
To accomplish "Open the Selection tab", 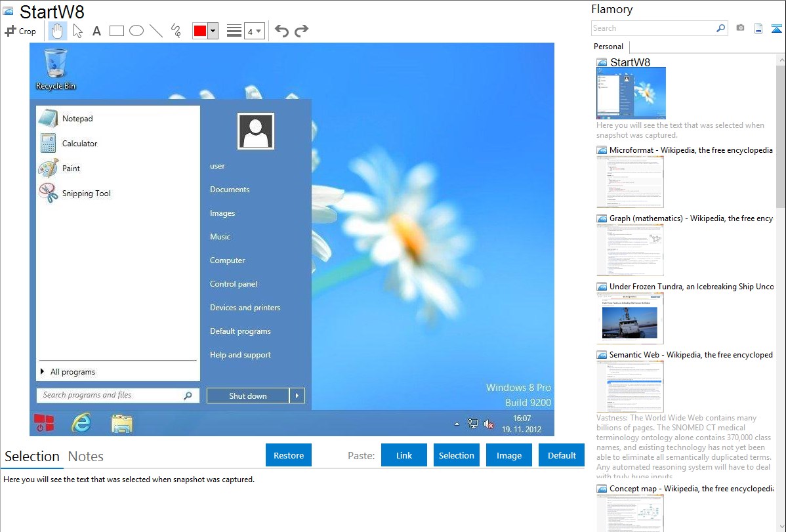I will tap(32, 457).
